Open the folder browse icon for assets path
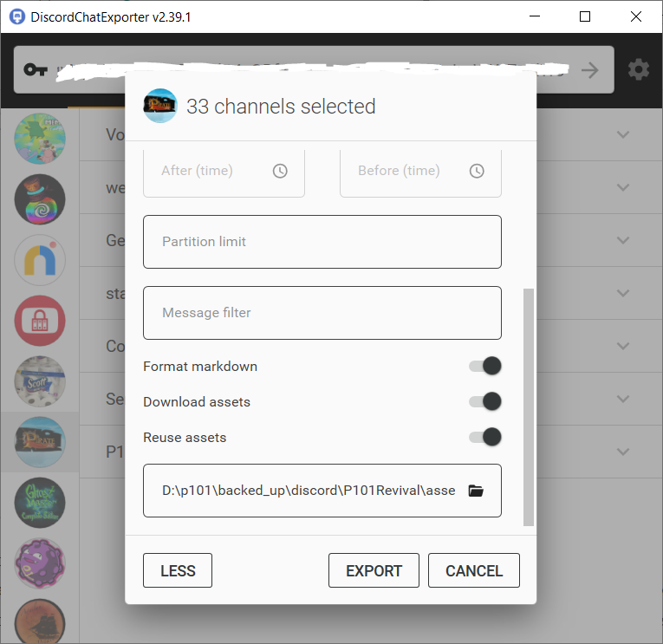663x644 pixels. [x=475, y=491]
